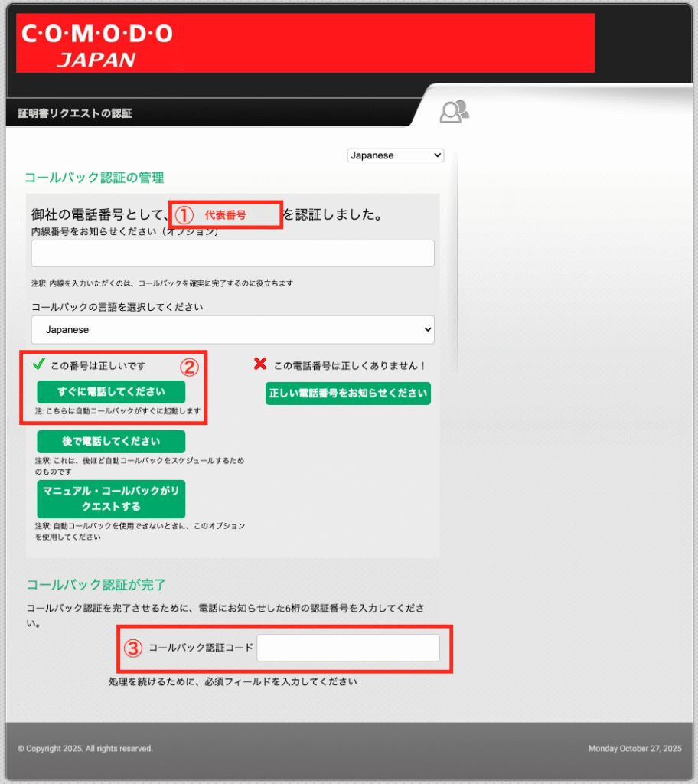698x784 pixels.
Task: Click the red 代表番号 phone label
Action: click(x=226, y=215)
